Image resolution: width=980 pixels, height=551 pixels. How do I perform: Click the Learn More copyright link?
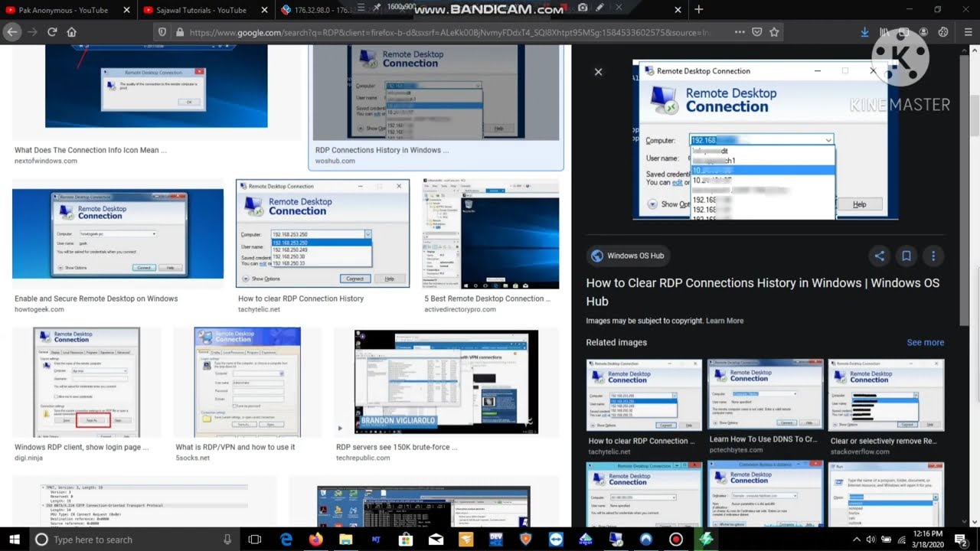(x=724, y=321)
